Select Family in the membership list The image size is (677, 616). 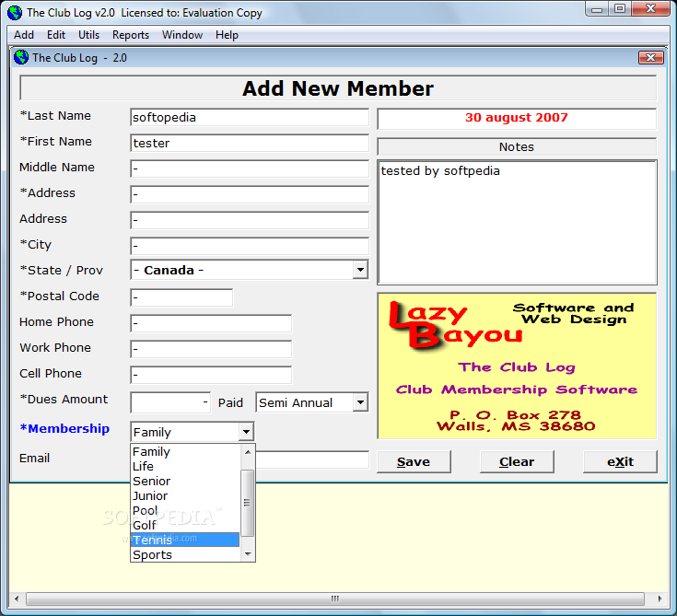pyautogui.click(x=185, y=451)
